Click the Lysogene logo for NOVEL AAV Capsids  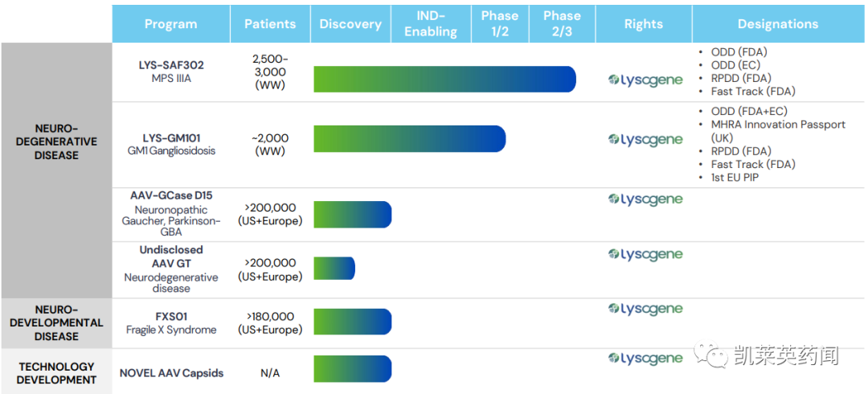(x=645, y=359)
